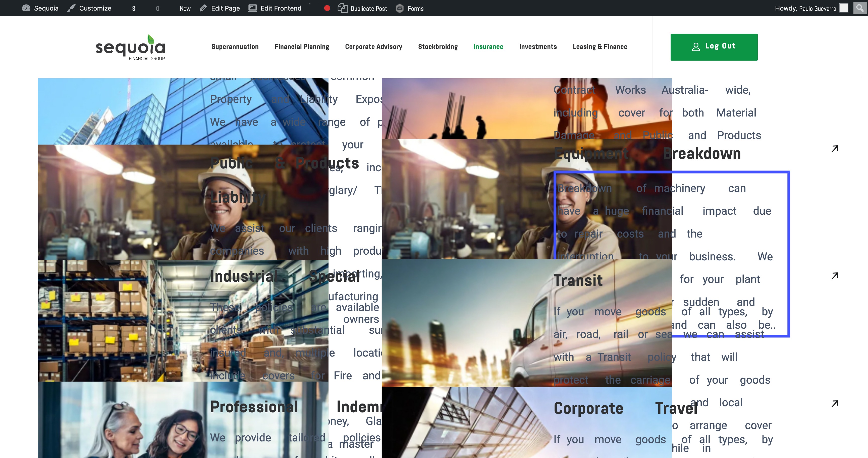Click the user avatar square in admin bar
The height and width of the screenshot is (458, 868).
coord(844,8)
